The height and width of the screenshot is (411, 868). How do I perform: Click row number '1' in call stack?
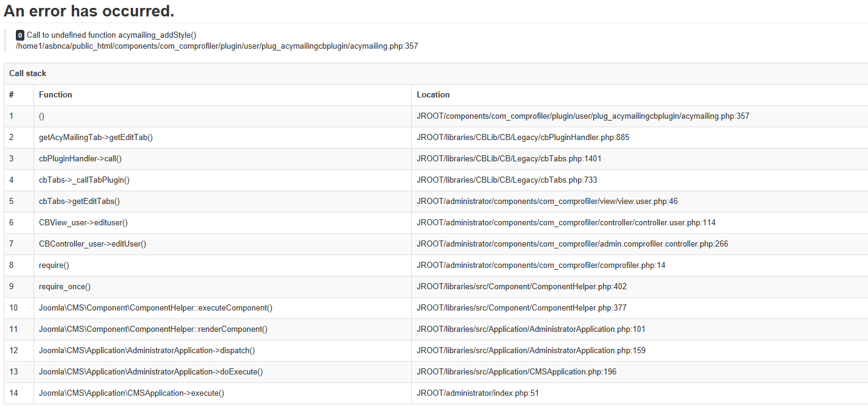coord(11,116)
